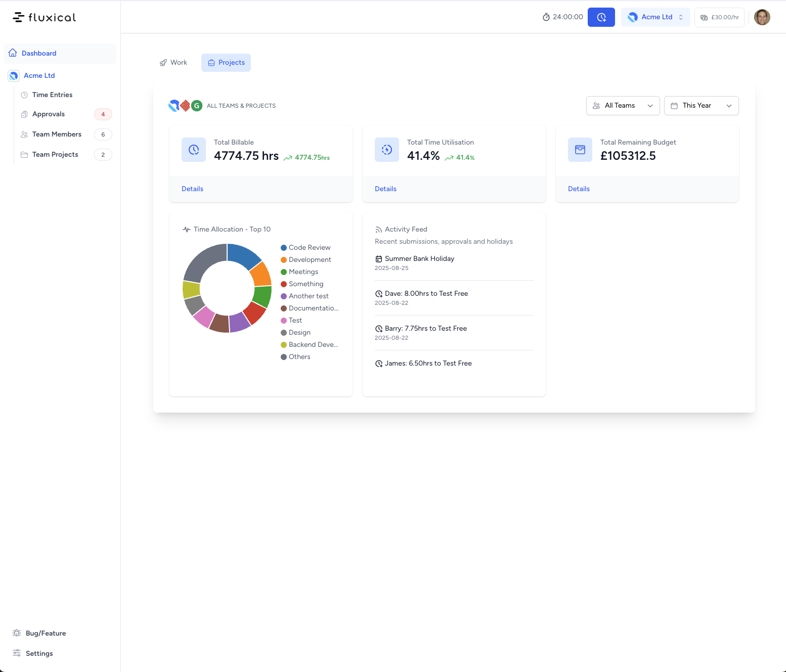The image size is (786, 672).
Task: Click the blue add time entry button
Action: 601,17
